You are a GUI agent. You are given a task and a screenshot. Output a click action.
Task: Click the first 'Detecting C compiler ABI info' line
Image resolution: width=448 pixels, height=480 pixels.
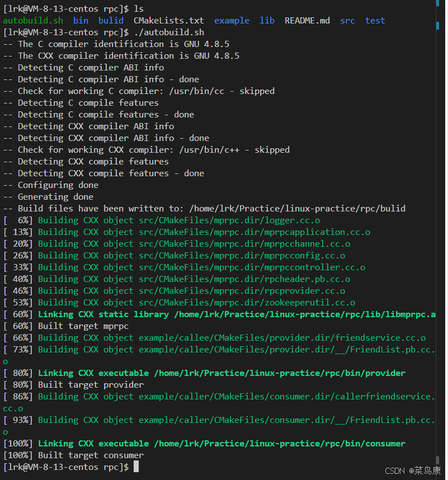(83, 67)
